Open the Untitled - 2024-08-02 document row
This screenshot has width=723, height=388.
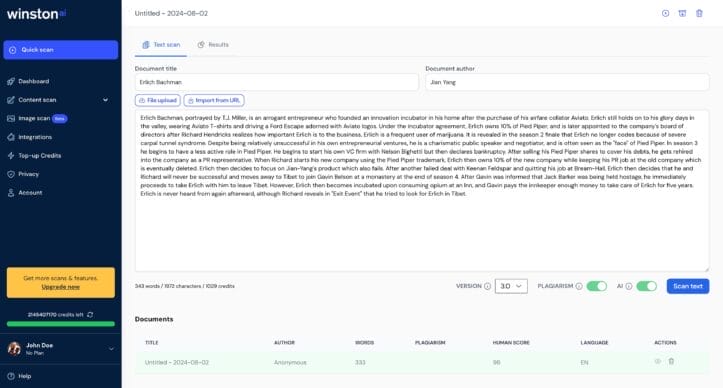pos(422,363)
